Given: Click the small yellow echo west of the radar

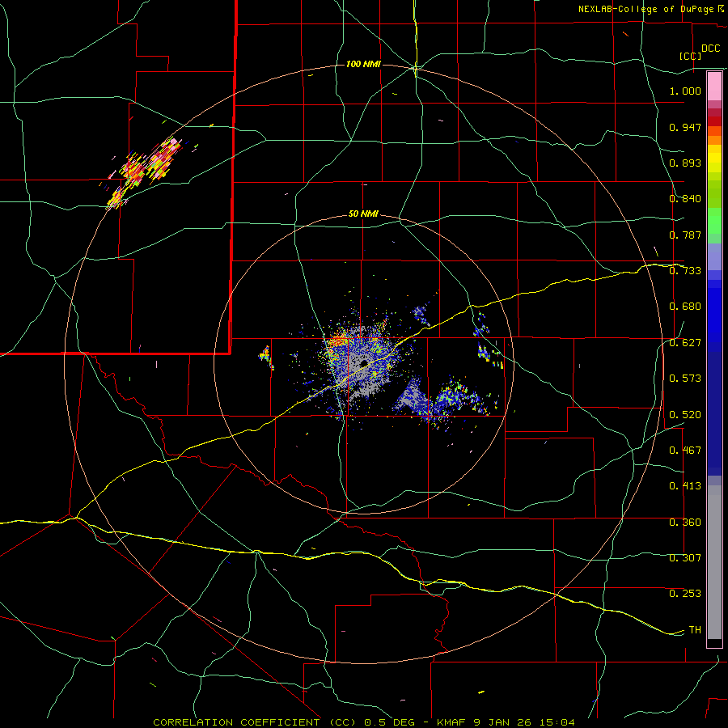Looking at the screenshot, I should tap(266, 356).
